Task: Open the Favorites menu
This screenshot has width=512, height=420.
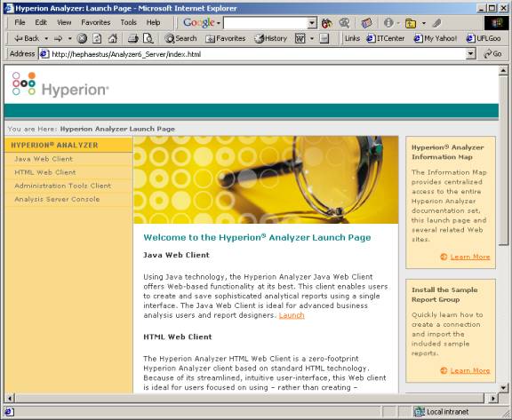Action: click(x=96, y=22)
